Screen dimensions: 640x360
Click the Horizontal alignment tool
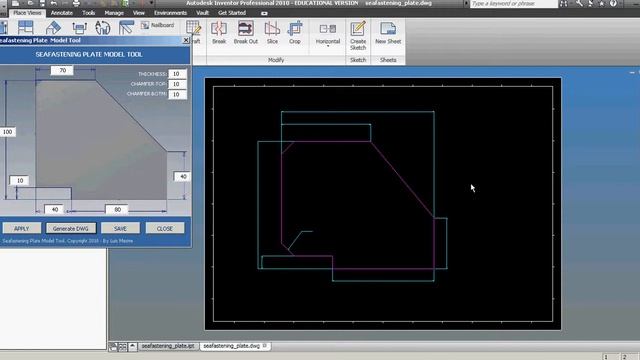[328, 34]
